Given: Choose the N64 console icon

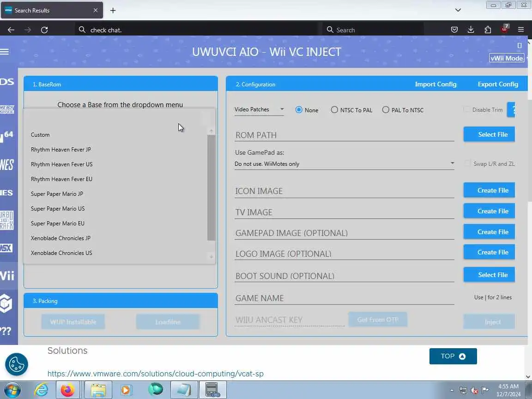Looking at the screenshot, I should (x=7, y=136).
